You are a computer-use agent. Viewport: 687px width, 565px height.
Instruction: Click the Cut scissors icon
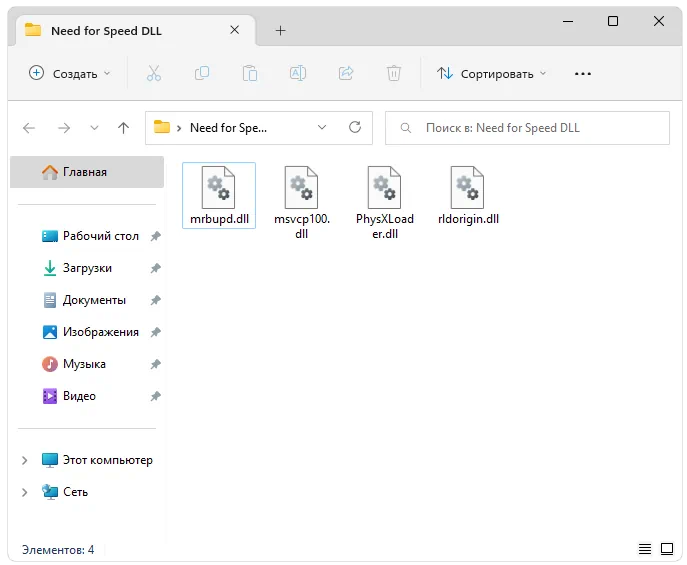tap(154, 74)
